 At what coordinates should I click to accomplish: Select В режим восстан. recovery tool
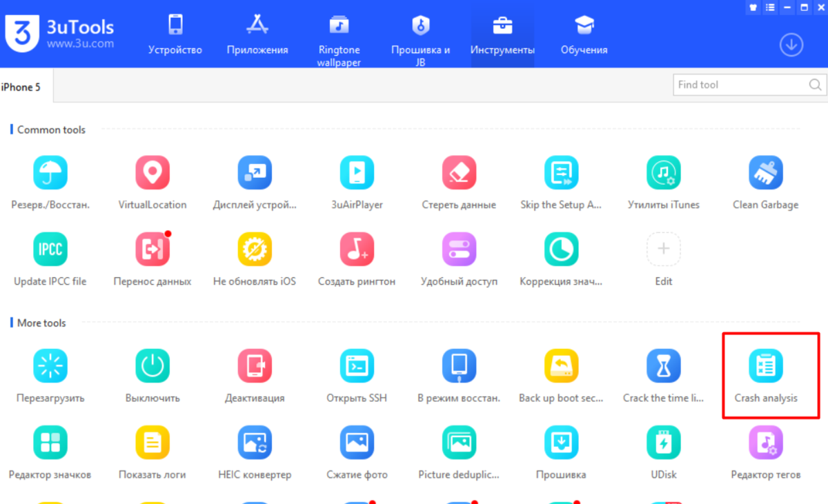coord(459,366)
